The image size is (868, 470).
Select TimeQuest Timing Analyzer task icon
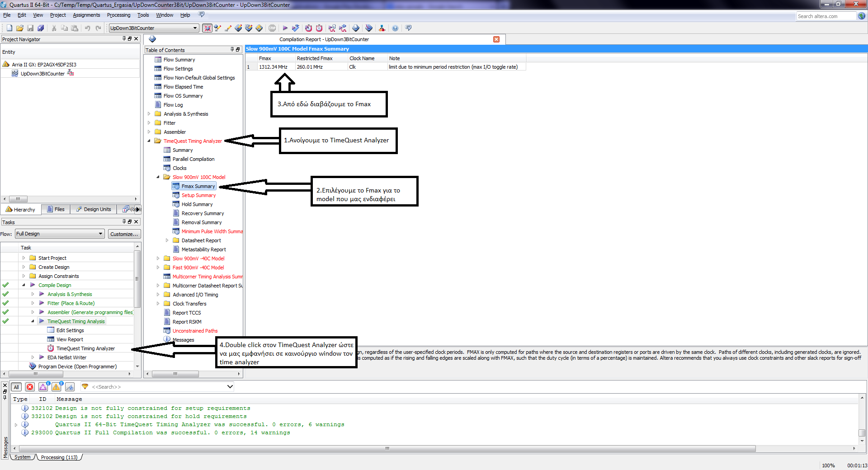point(51,348)
